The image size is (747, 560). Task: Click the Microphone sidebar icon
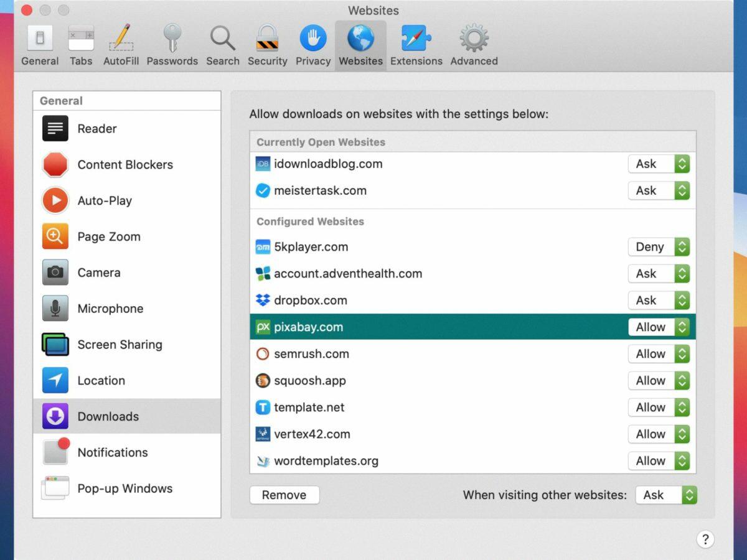click(55, 309)
